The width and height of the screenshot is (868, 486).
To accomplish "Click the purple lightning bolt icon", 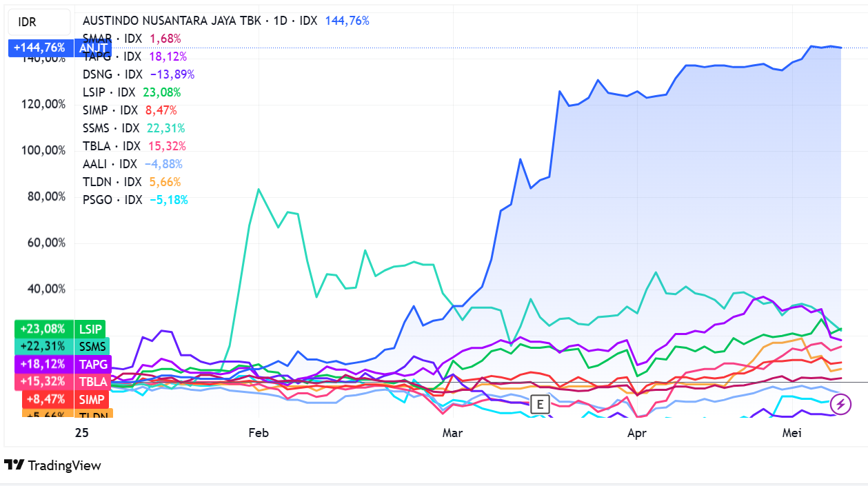I will coord(843,404).
